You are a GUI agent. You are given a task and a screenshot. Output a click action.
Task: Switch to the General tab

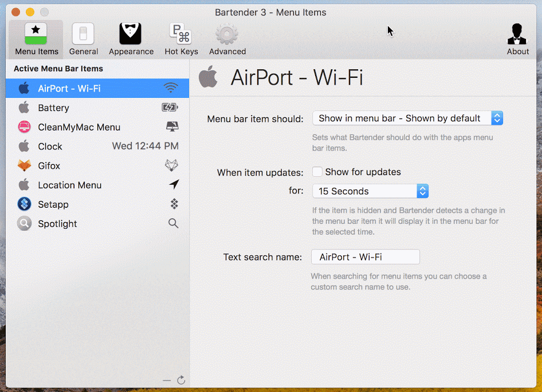(83, 39)
